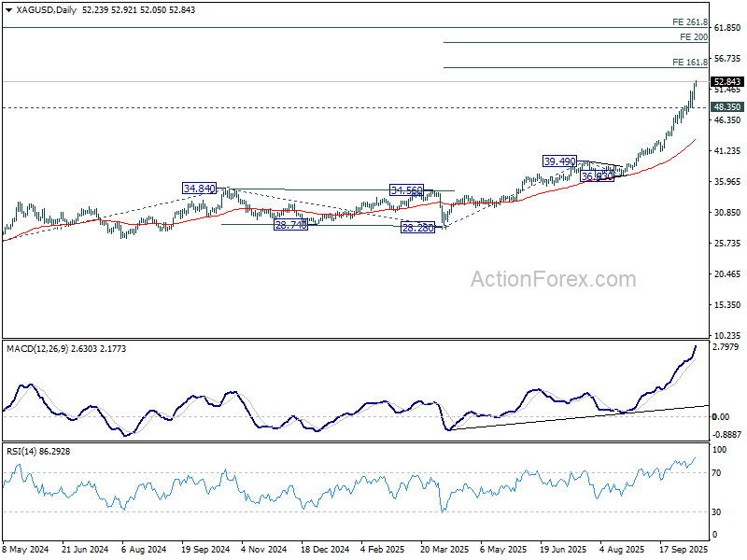Click the ActionForex.com watermark

pyautogui.click(x=552, y=279)
